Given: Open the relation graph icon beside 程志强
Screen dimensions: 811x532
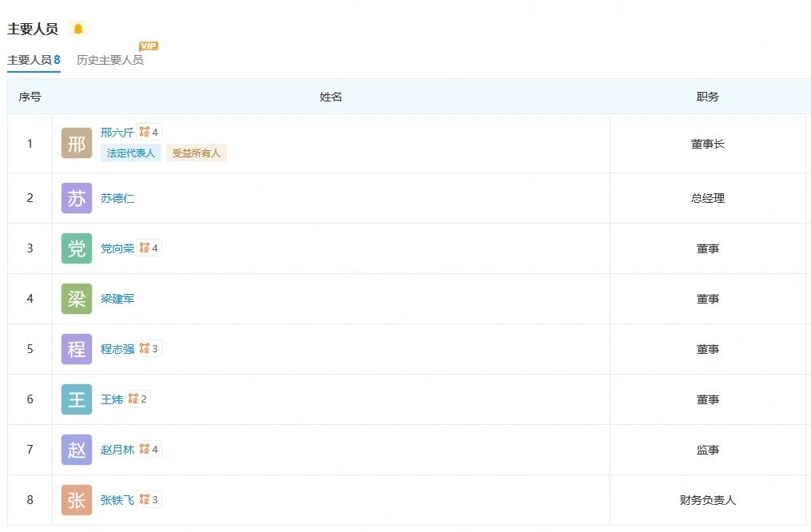Looking at the screenshot, I should pyautogui.click(x=149, y=349).
